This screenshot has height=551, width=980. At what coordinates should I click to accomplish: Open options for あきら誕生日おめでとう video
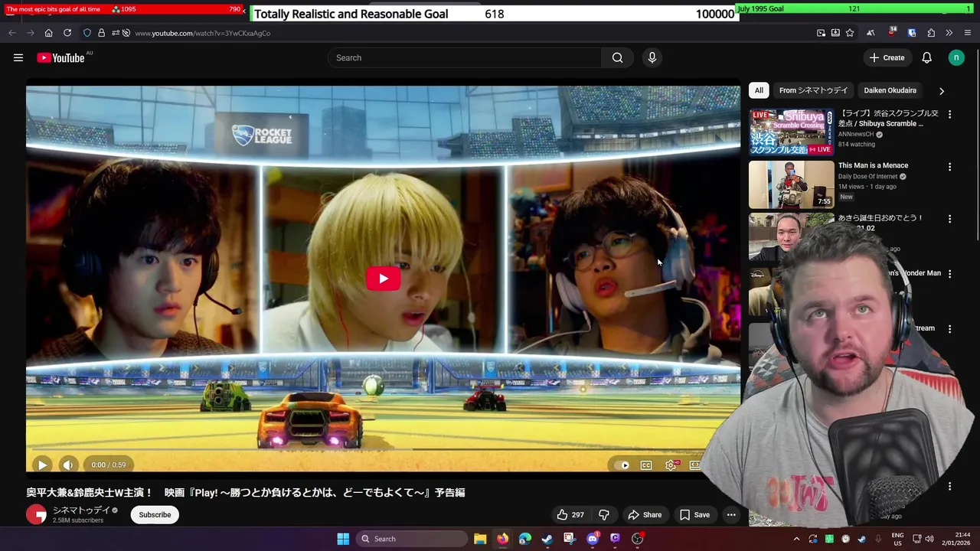(x=949, y=219)
